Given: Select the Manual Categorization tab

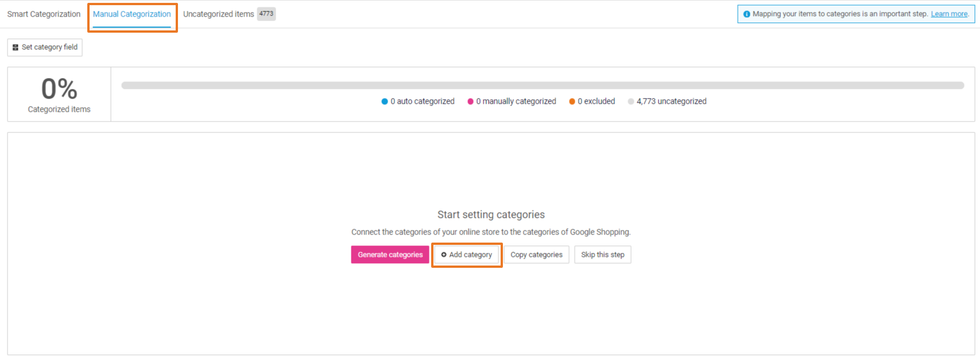Looking at the screenshot, I should coord(131,14).
